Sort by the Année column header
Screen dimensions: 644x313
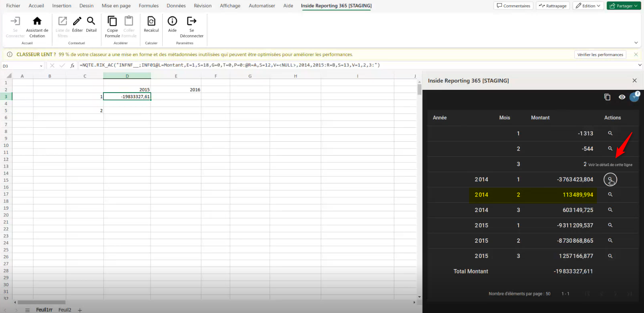(x=440, y=118)
